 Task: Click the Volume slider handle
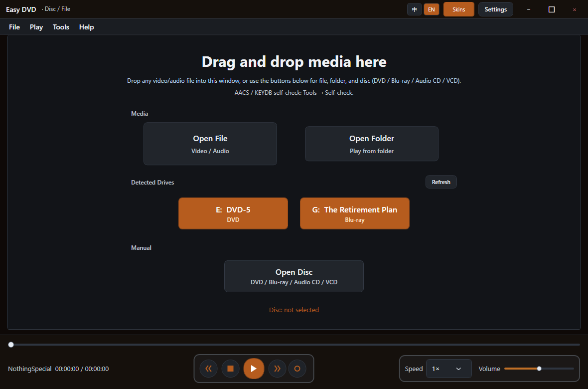pos(539,369)
